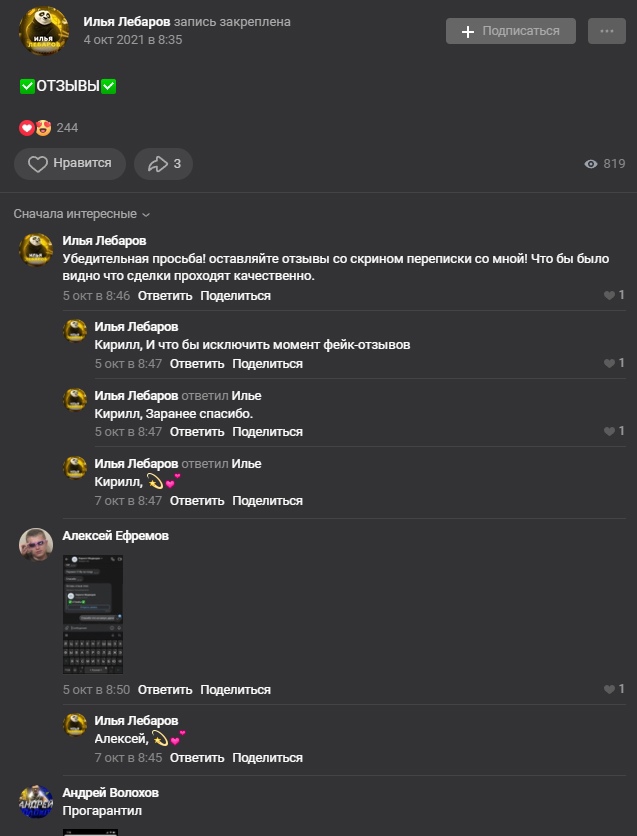Open the screenshot thumbnail in Алексей Ефремов's comment

pyautogui.click(x=93, y=613)
